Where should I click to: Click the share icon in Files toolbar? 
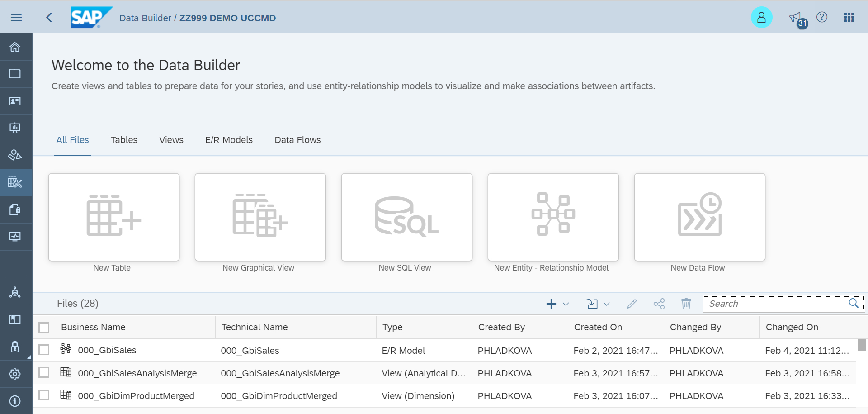(659, 304)
